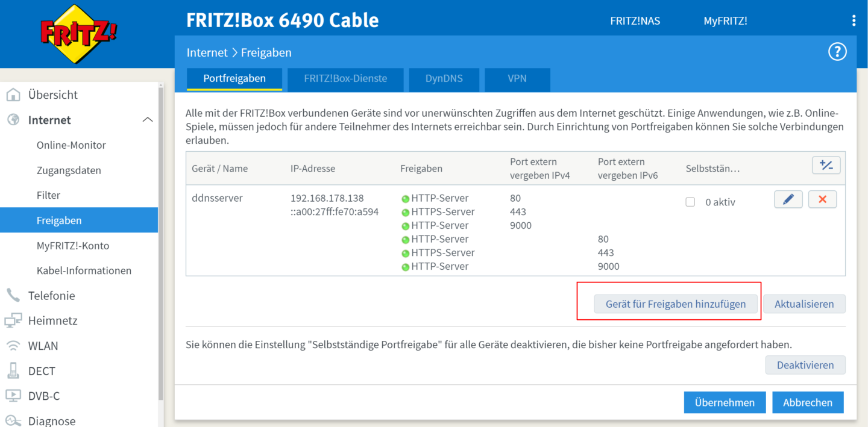Image resolution: width=868 pixels, height=427 pixels.
Task: Switch to the FRITZ!Box-Dienste tab
Action: [x=345, y=78]
